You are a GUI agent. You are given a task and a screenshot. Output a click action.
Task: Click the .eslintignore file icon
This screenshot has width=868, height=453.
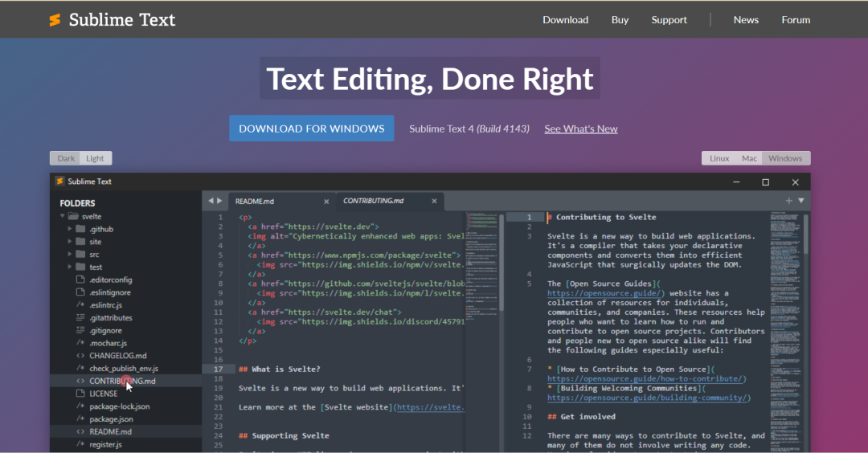80,292
